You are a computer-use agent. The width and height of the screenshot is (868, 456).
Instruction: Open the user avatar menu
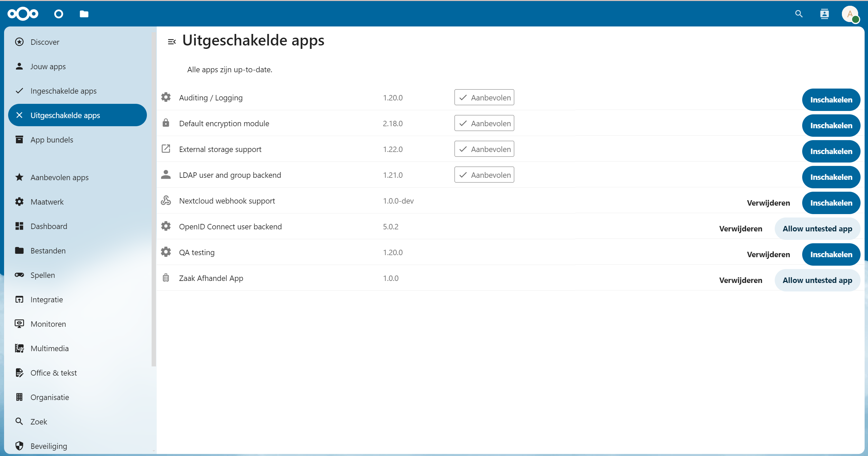850,14
